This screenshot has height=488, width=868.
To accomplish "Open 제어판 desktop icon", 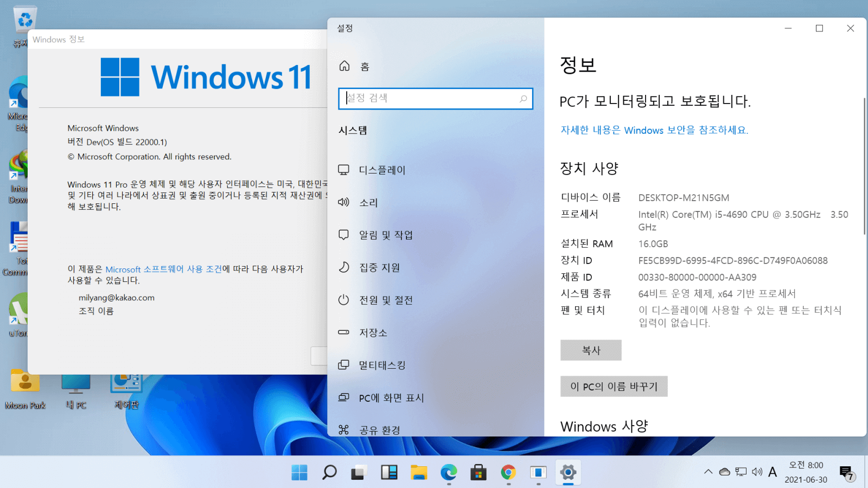I will [126, 391].
